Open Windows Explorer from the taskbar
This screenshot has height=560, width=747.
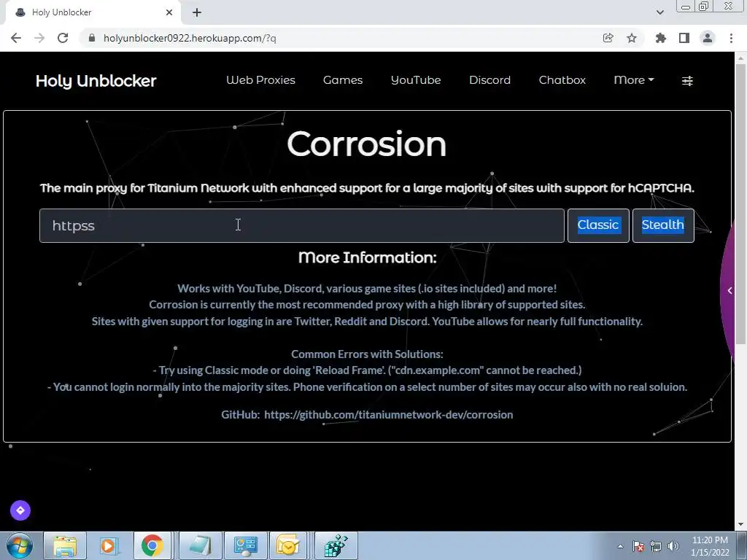pyautogui.click(x=65, y=545)
